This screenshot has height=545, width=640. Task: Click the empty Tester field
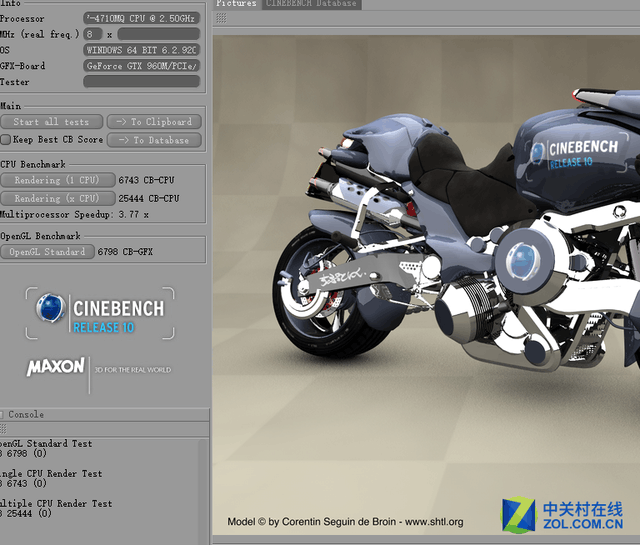tap(142, 82)
